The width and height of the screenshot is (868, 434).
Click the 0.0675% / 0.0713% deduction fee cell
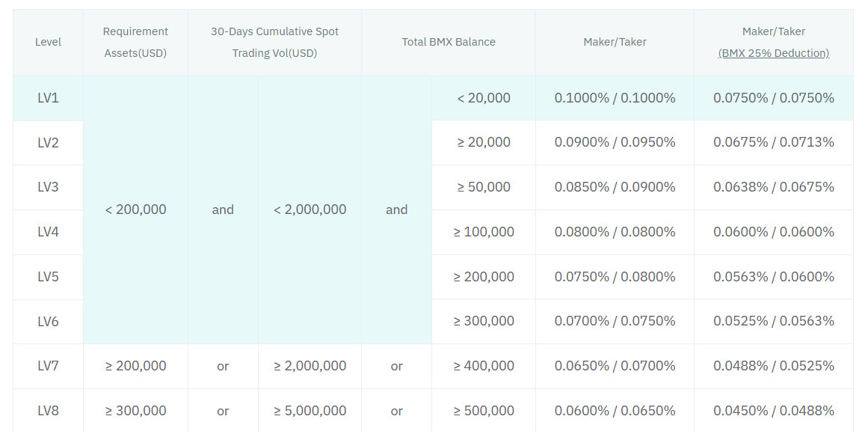[x=773, y=142]
